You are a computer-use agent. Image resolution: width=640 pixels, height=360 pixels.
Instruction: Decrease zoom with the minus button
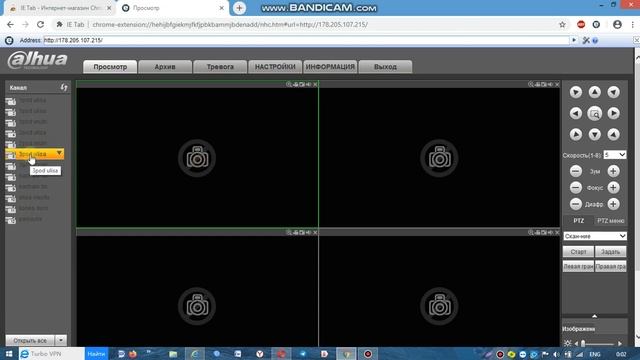(576, 171)
